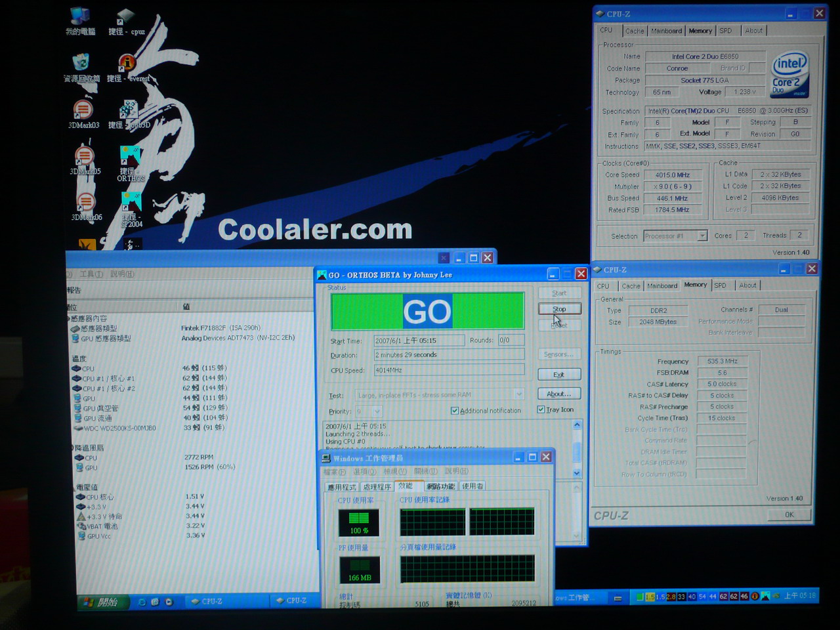Click the PF usage gauge showing 166 MB
840x630 pixels.
(x=360, y=570)
